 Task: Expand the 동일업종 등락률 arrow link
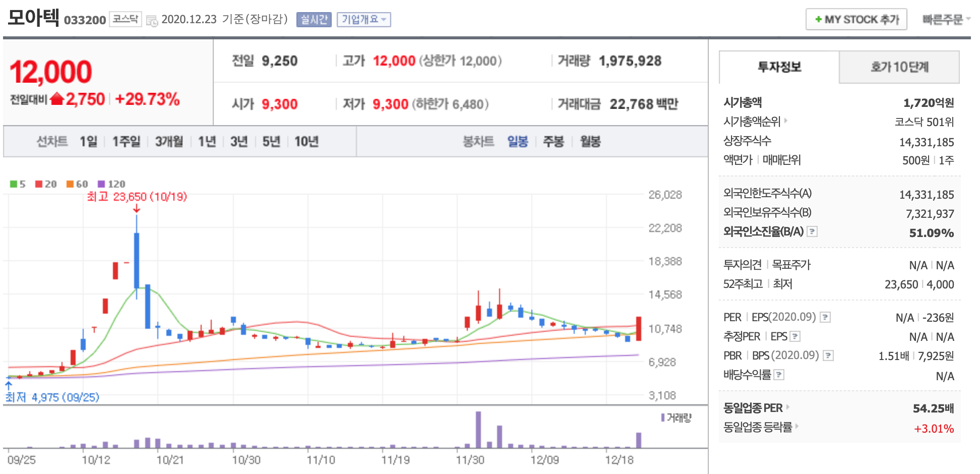[797, 426]
